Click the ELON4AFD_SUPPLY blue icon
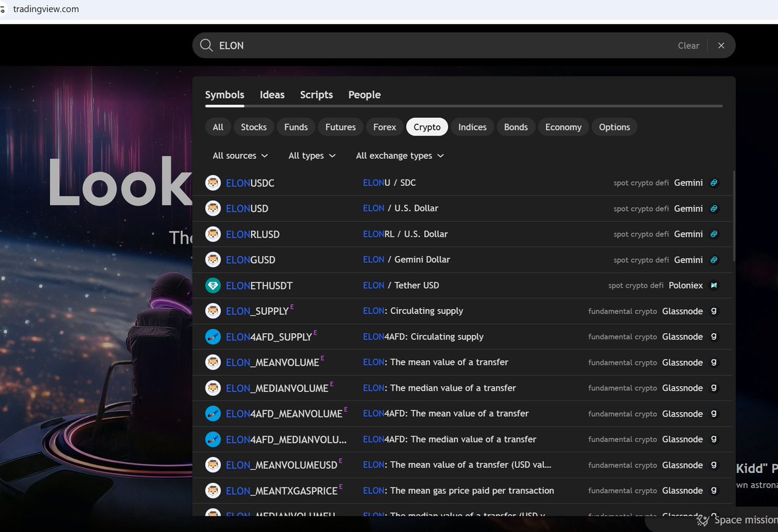 coord(213,337)
